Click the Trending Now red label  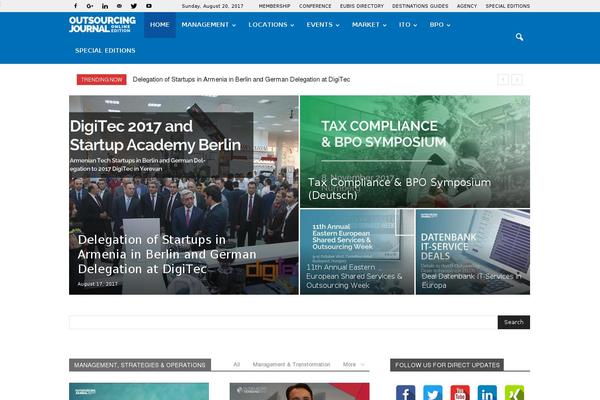pyautogui.click(x=101, y=80)
